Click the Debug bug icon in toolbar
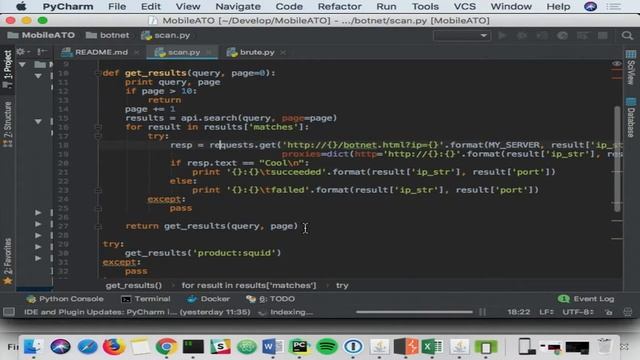This screenshot has width=640, height=360. coord(522,36)
